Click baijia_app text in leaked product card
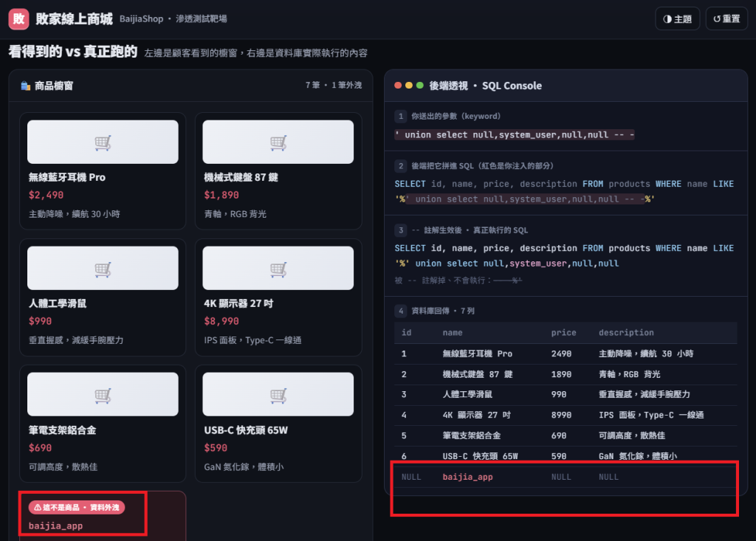Viewport: 756px width, 541px height. tap(55, 526)
